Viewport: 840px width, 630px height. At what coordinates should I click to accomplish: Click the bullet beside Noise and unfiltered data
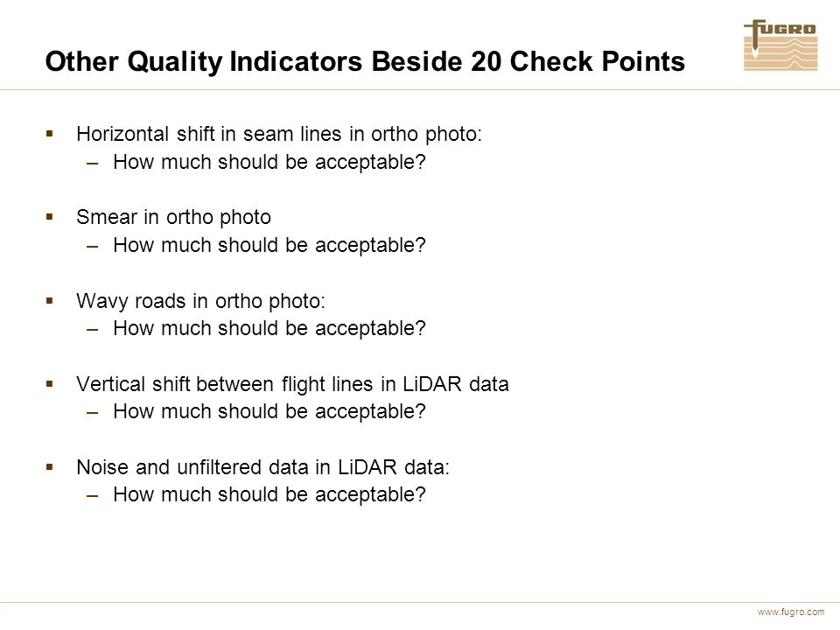[50, 467]
